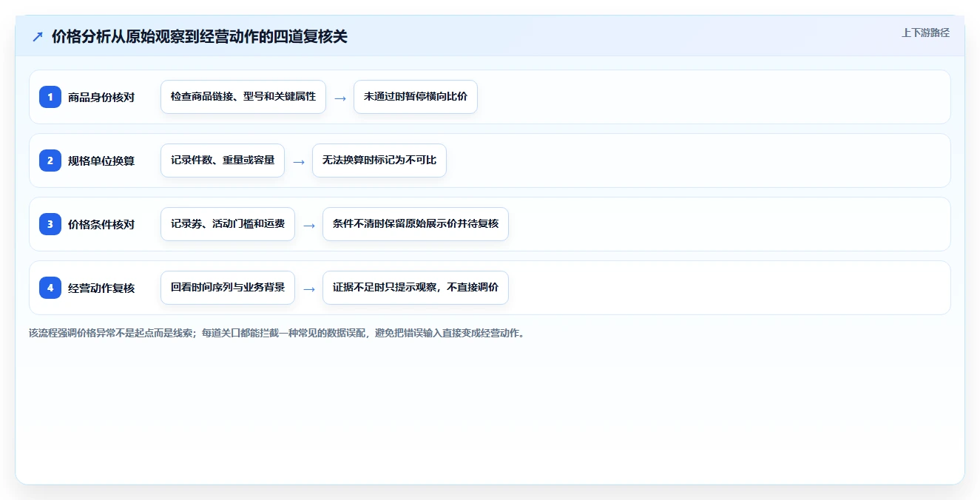Select the 回看时间序列与业务背景 box

click(228, 288)
